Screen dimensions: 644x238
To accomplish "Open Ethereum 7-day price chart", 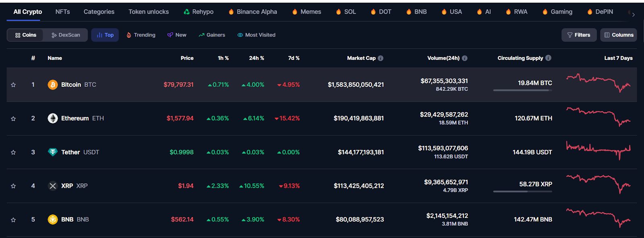I will click(599, 117).
